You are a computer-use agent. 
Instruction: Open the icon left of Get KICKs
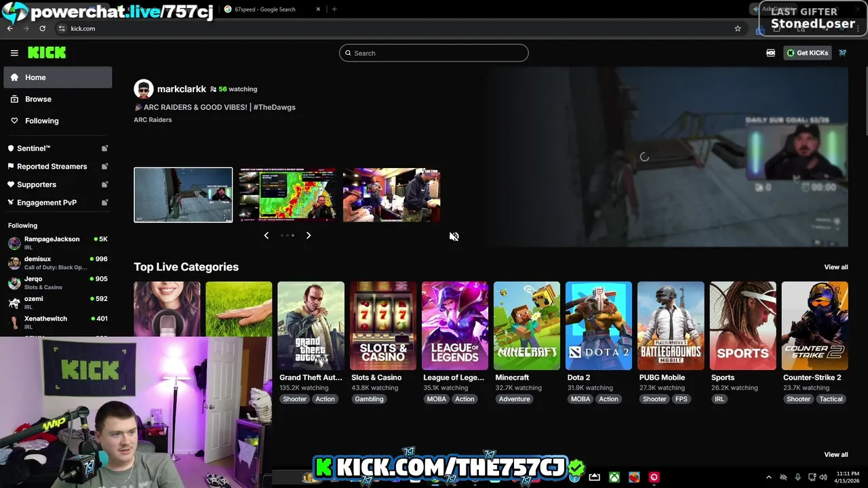pyautogui.click(x=770, y=53)
